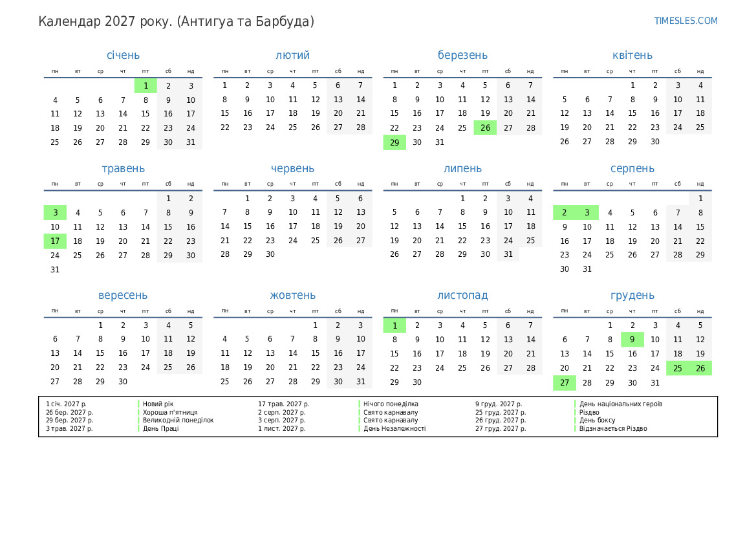Click highlighted March 29 holiday cell
The height and width of the screenshot is (535, 756).
point(394,142)
